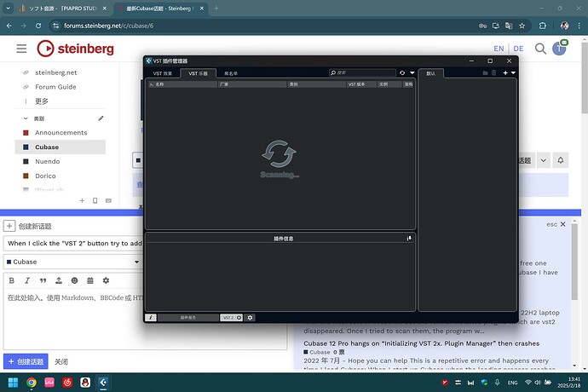
Task: Focus the plug-in search field in VST manager
Action: click(x=362, y=72)
